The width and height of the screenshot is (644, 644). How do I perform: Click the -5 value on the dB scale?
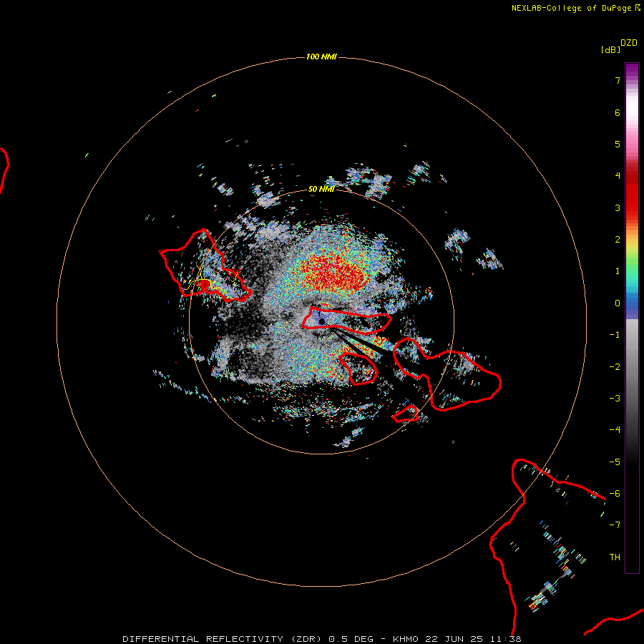pos(615,462)
